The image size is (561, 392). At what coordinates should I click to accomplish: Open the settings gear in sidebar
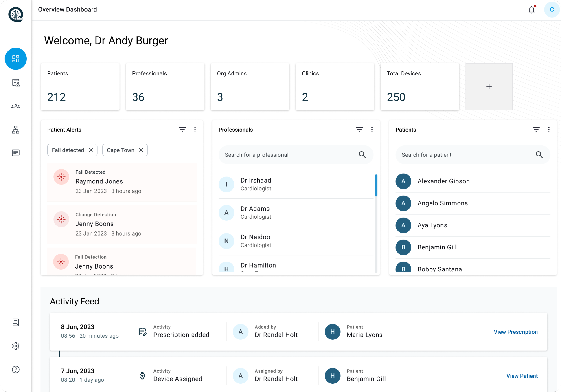tap(16, 346)
